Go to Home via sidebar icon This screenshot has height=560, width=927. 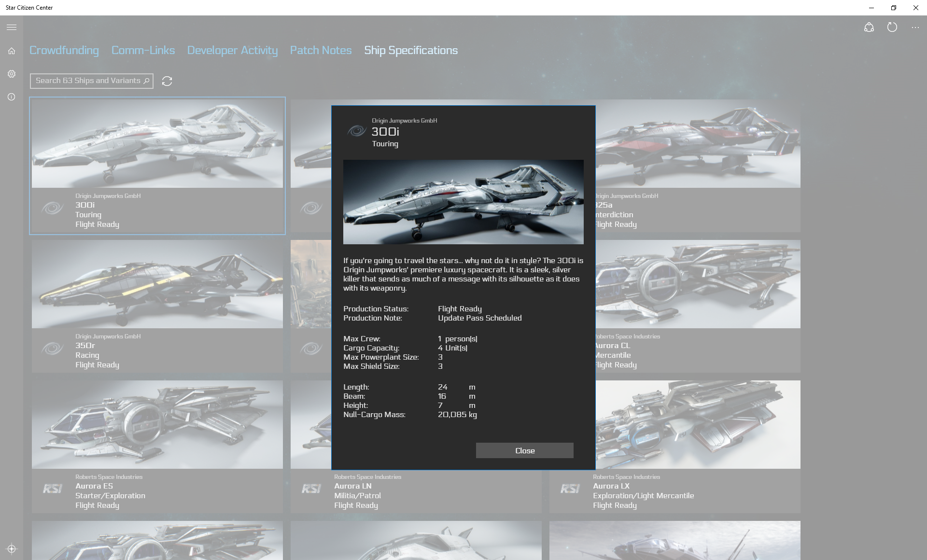point(12,51)
